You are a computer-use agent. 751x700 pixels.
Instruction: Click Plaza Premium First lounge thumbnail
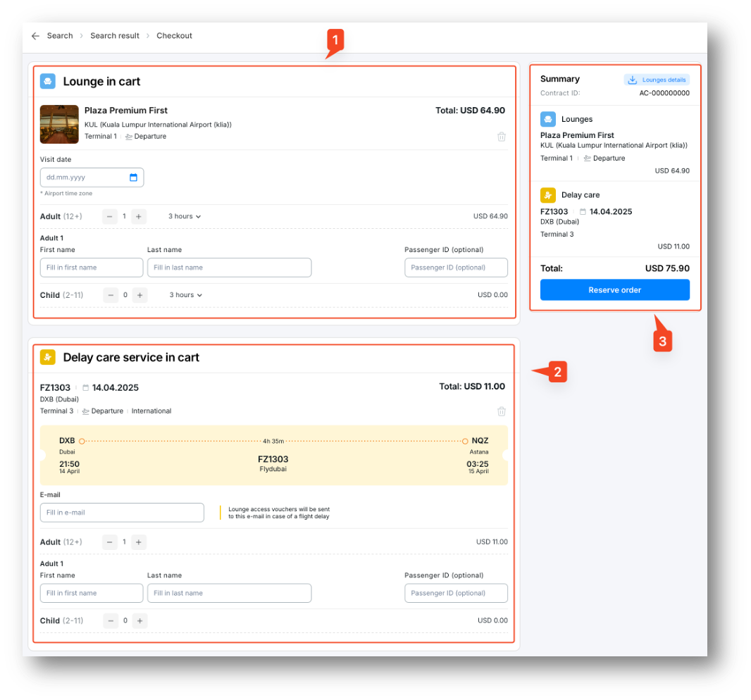59,124
